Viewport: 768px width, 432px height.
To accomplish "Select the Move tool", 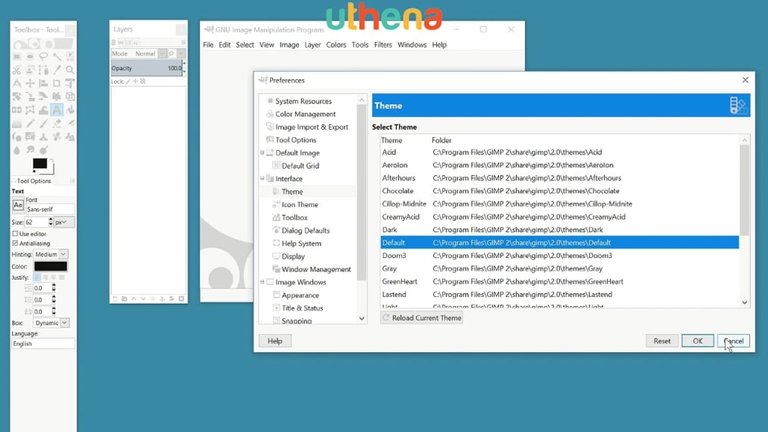I will [x=30, y=83].
